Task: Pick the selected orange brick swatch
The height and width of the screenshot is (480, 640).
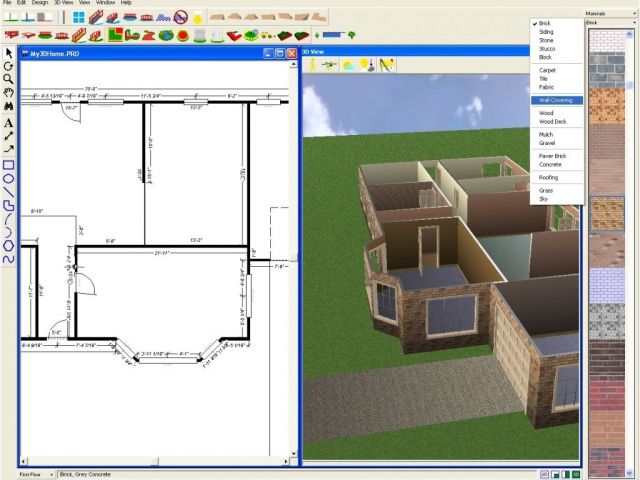Action: [x=609, y=214]
